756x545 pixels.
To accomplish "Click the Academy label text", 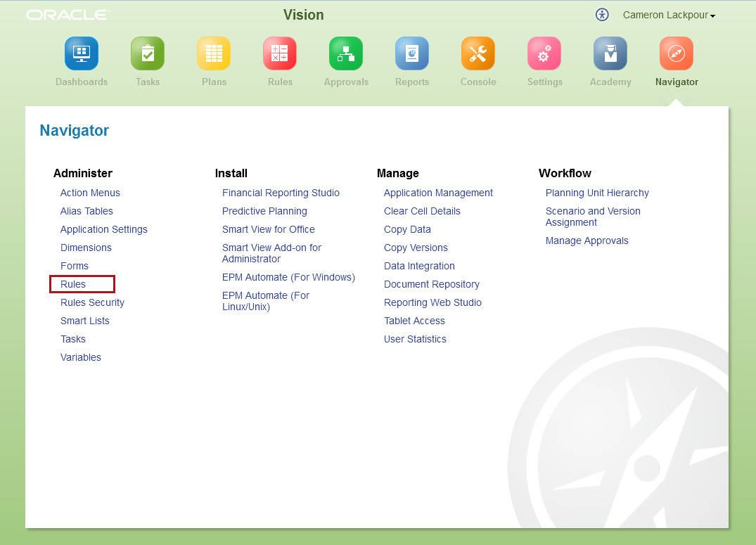I will [x=610, y=82].
